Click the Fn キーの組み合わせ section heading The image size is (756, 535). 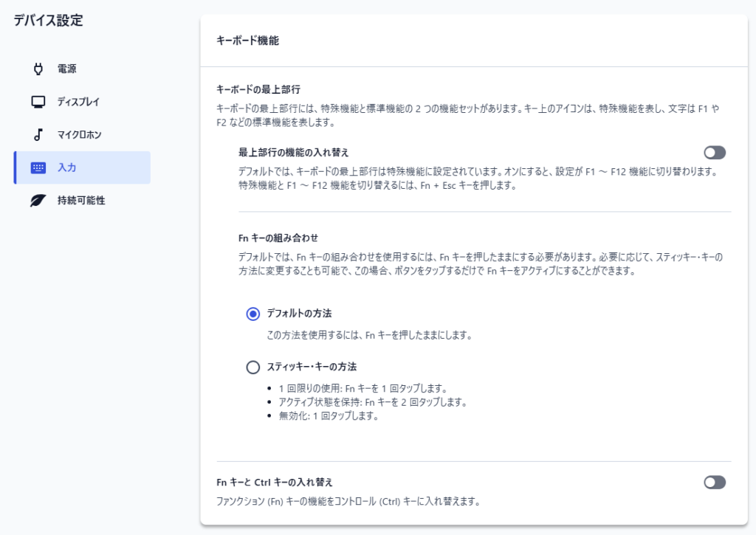(x=278, y=238)
